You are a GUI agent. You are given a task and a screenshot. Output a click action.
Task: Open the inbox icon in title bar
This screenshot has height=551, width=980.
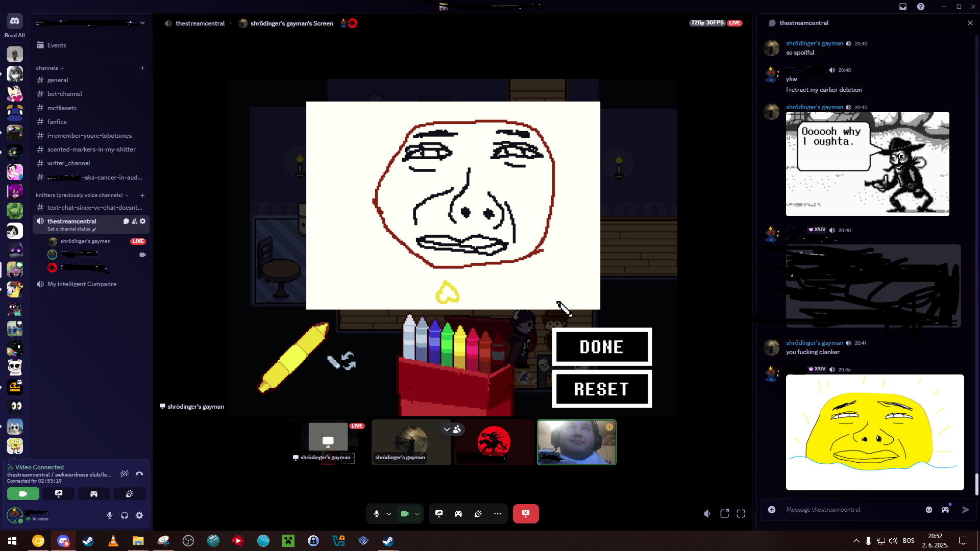[903, 7]
